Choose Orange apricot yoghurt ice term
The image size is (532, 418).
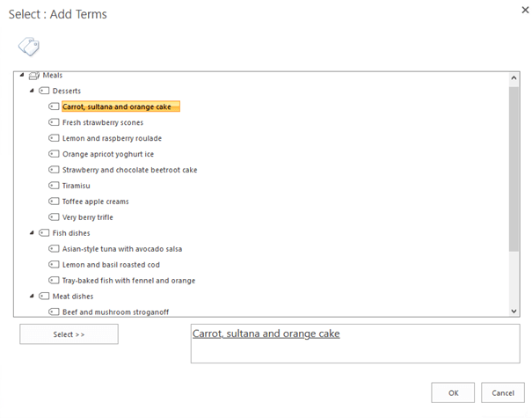[108, 154]
